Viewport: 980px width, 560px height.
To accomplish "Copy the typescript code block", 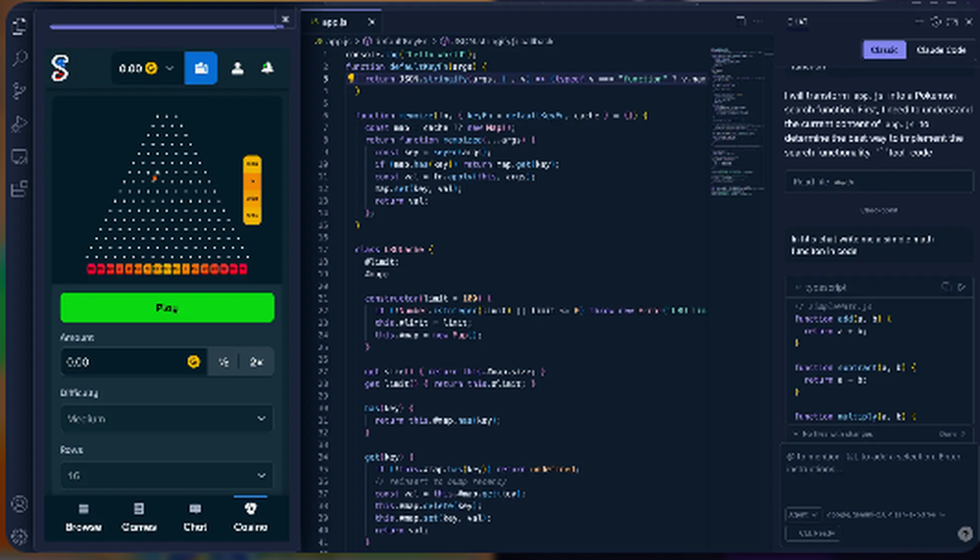I will tap(947, 286).
